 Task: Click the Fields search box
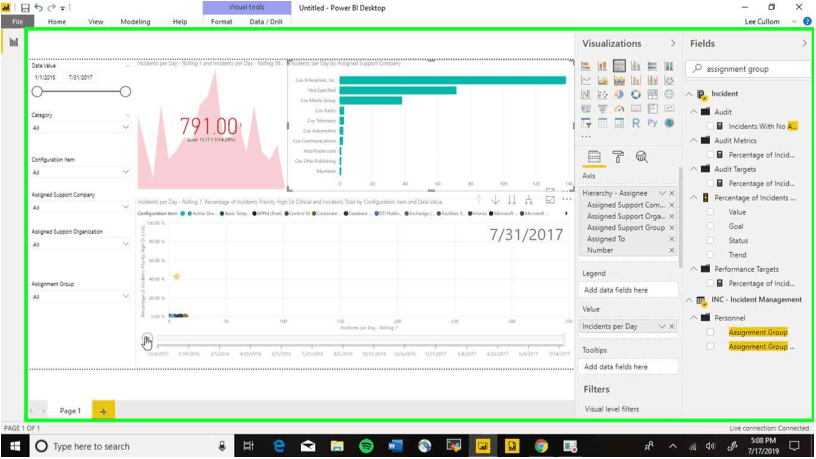click(749, 69)
